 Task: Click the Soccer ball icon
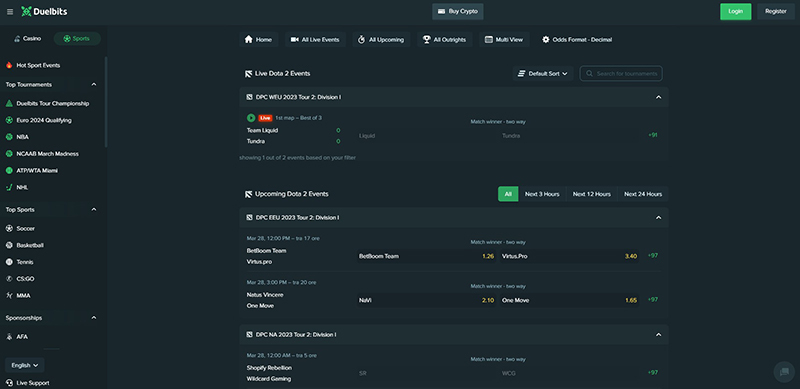[9, 229]
